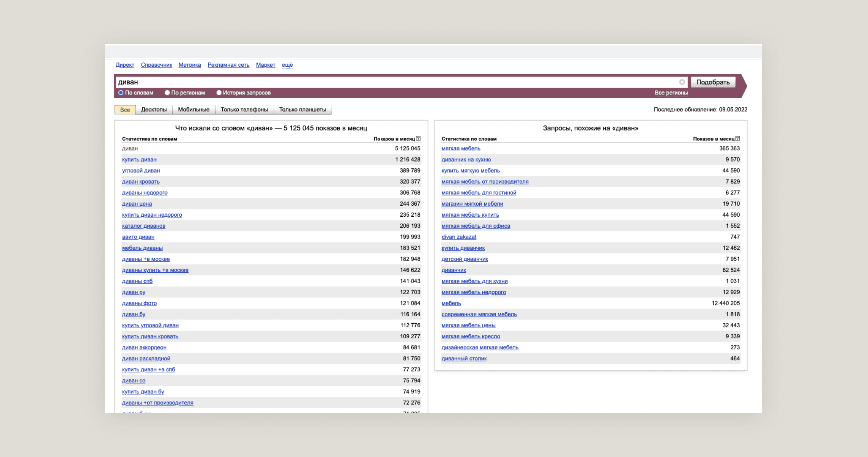Viewport: 868px width, 457px height.
Task: Open help icon next to left 'Показов в месяц'
Action: [418, 139]
